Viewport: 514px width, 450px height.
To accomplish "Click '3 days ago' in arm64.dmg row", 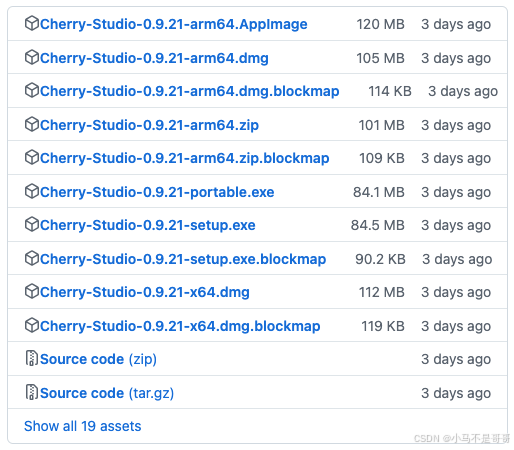I will pos(456,58).
